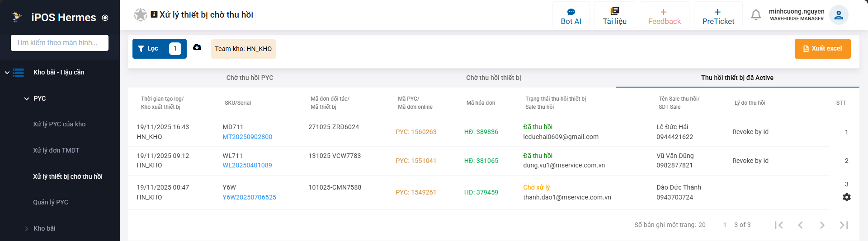The image size is (868, 241).
Task: Select Xử lý thiết bị chờ thu hồi sidebar item
Action: click(68, 176)
